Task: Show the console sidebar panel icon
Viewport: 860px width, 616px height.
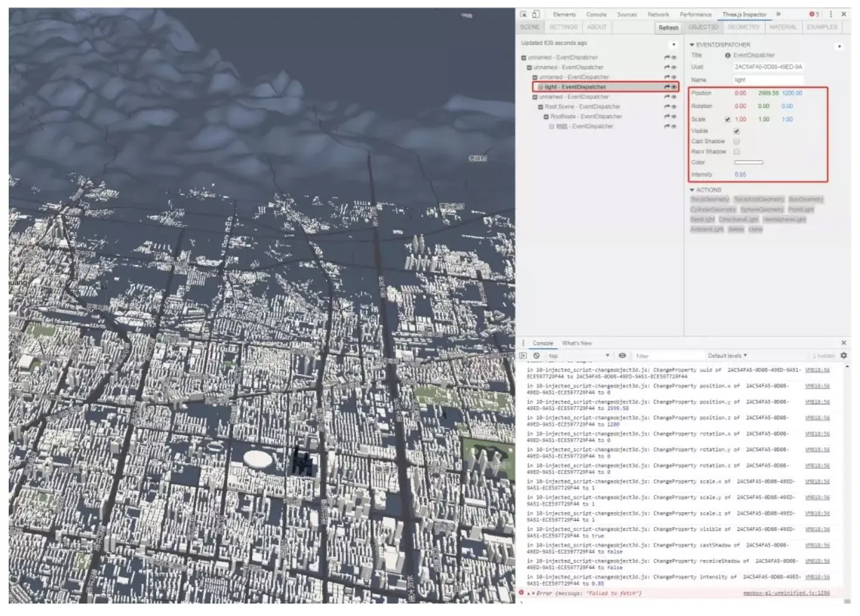Action: pos(523,356)
